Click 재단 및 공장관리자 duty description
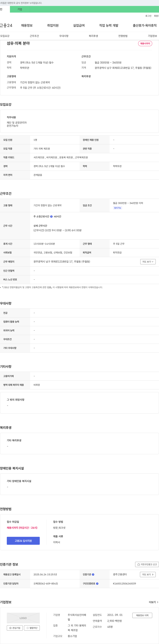 point(17,123)
